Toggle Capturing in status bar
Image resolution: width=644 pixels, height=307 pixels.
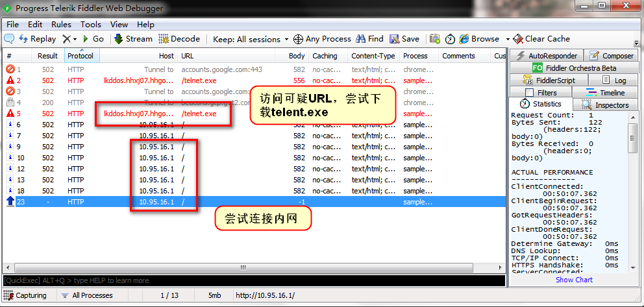point(25,295)
